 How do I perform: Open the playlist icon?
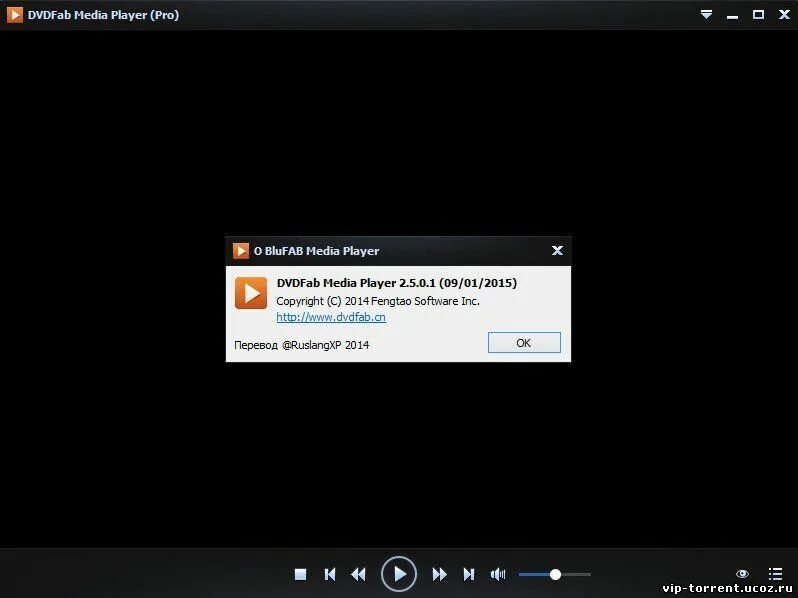coord(775,574)
